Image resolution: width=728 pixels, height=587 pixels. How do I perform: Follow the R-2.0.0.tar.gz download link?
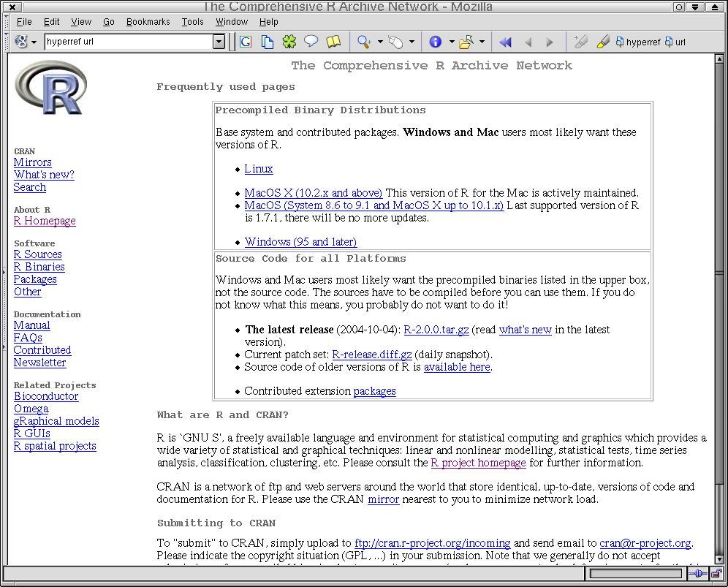[436, 330]
